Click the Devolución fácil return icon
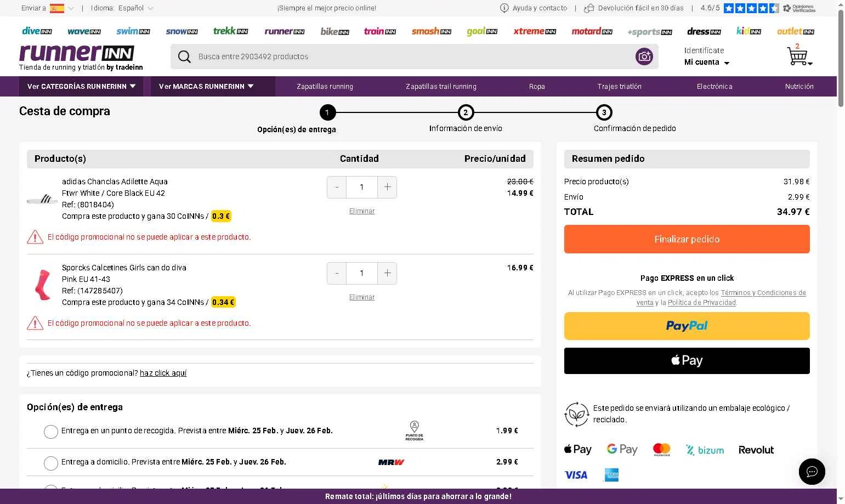Viewport: 845px width, 504px height. point(589,8)
